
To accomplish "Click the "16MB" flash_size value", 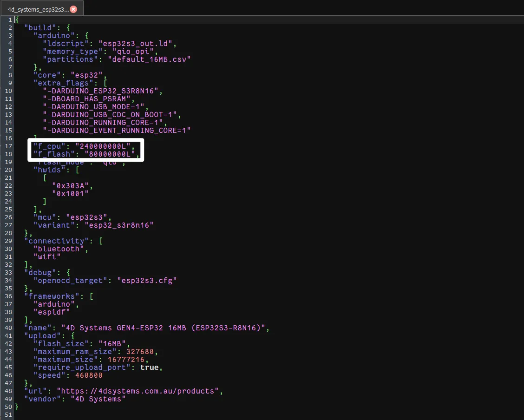I will point(112,343).
